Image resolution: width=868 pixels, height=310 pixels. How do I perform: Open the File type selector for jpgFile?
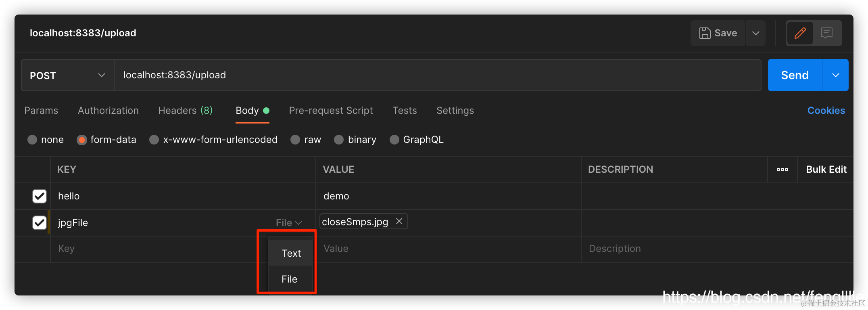click(x=289, y=223)
